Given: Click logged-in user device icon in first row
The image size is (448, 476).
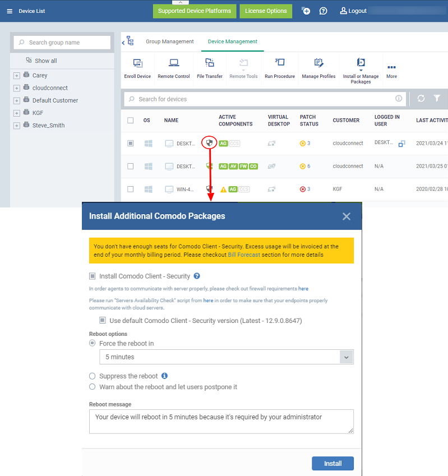Looking at the screenshot, I should 402,144.
